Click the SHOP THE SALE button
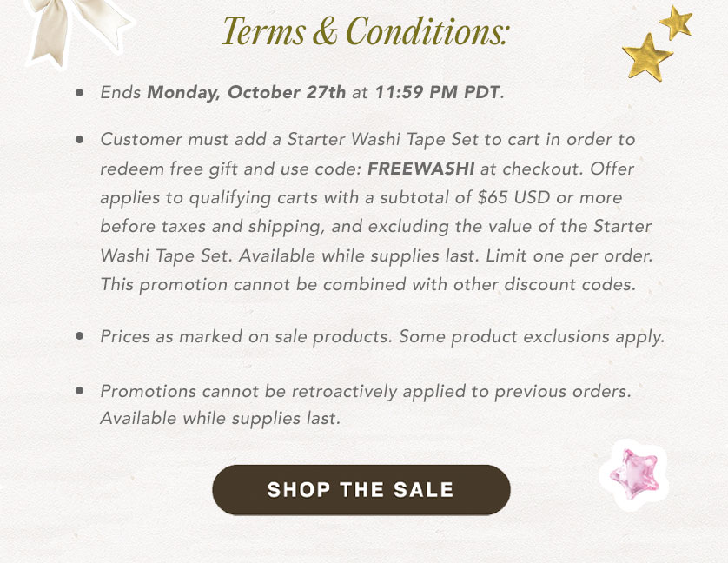 pyautogui.click(x=361, y=489)
